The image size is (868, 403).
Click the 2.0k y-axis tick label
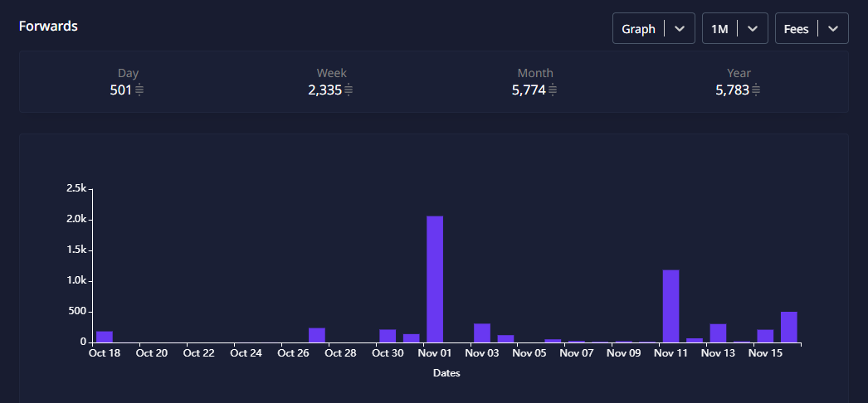coord(76,220)
